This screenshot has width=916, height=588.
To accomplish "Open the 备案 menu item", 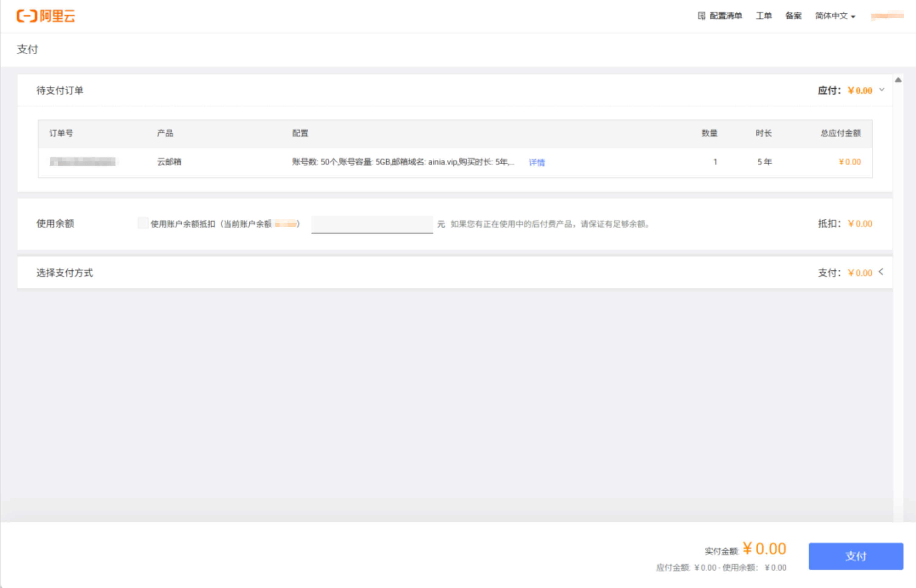I will [x=794, y=16].
